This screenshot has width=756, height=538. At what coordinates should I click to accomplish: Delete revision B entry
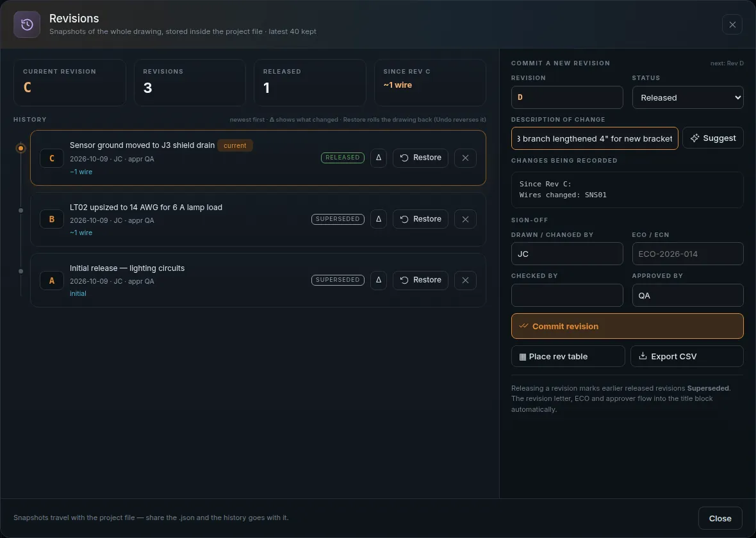pyautogui.click(x=465, y=219)
